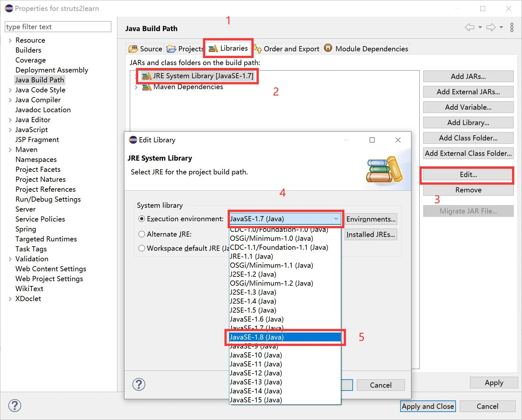The height and width of the screenshot is (420, 522).
Task: Open Installed JREs... button
Action: (x=371, y=234)
